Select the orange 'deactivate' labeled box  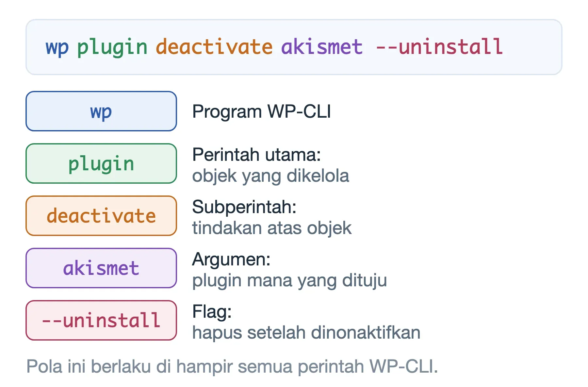click(101, 216)
